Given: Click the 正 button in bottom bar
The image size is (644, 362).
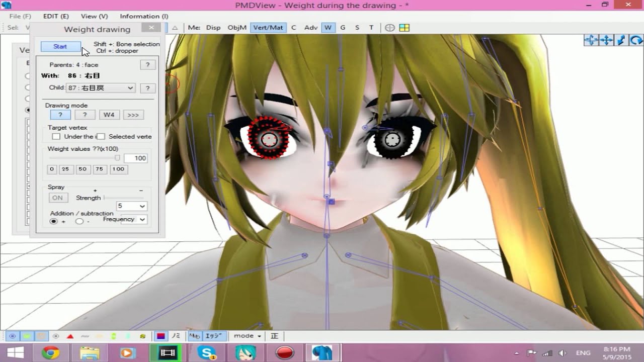Looking at the screenshot, I should click(x=274, y=336).
